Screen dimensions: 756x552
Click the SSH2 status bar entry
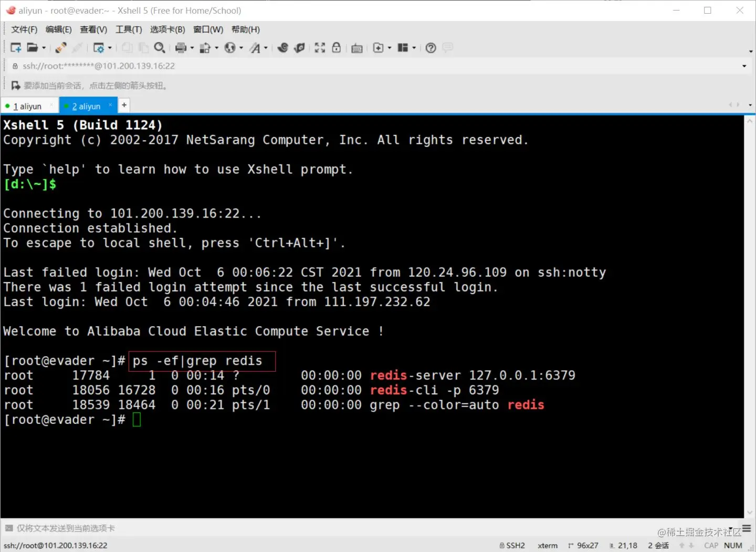(x=512, y=546)
